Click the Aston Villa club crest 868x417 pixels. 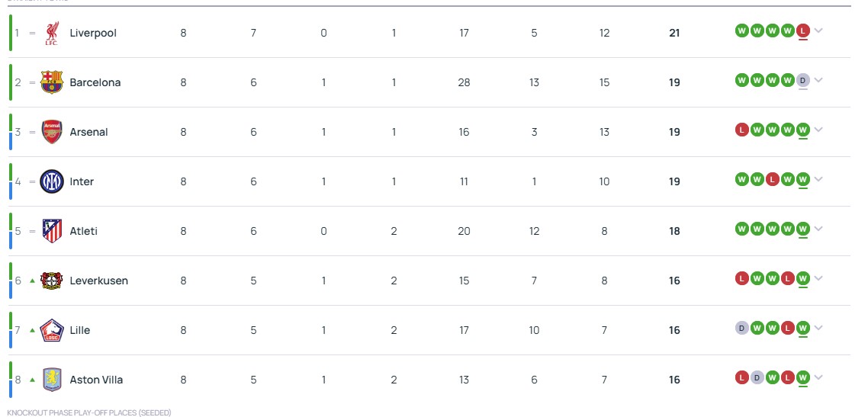click(x=52, y=380)
